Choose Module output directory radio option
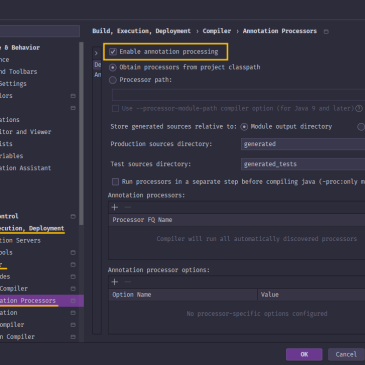Screen dimensions: 365x365 pos(244,127)
